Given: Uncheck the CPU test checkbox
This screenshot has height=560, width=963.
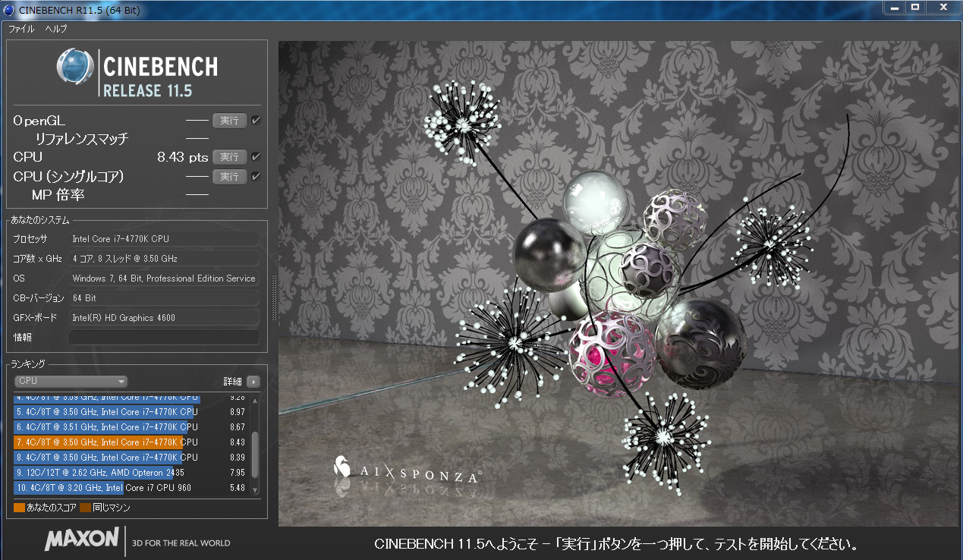Looking at the screenshot, I should click(x=256, y=157).
